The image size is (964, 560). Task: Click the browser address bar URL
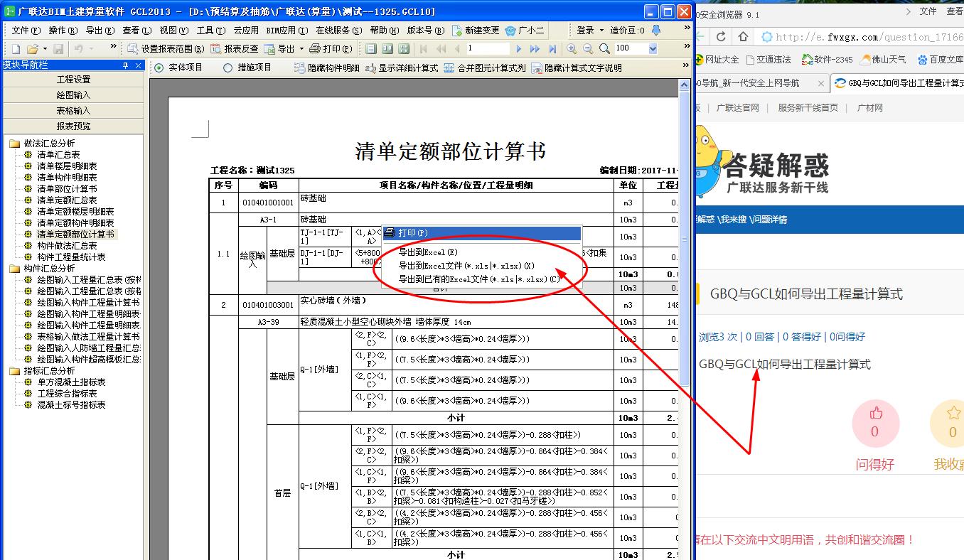coord(869,37)
